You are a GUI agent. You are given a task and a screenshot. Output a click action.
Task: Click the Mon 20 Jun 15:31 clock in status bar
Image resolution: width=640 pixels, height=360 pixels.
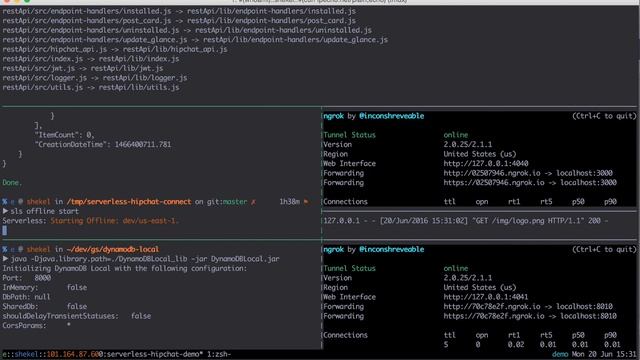604,354
